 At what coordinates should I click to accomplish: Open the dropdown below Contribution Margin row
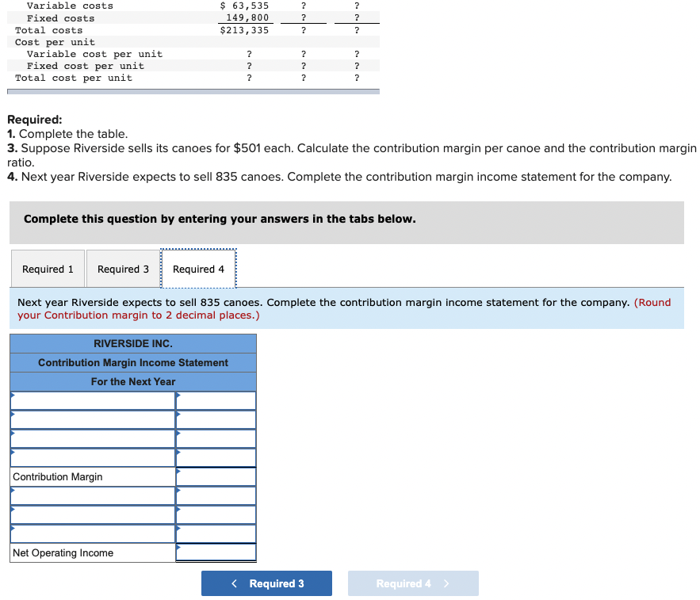(91, 495)
